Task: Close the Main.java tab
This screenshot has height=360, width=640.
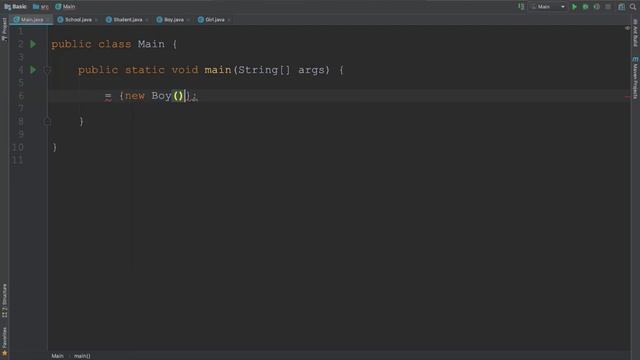Action: (x=48, y=20)
